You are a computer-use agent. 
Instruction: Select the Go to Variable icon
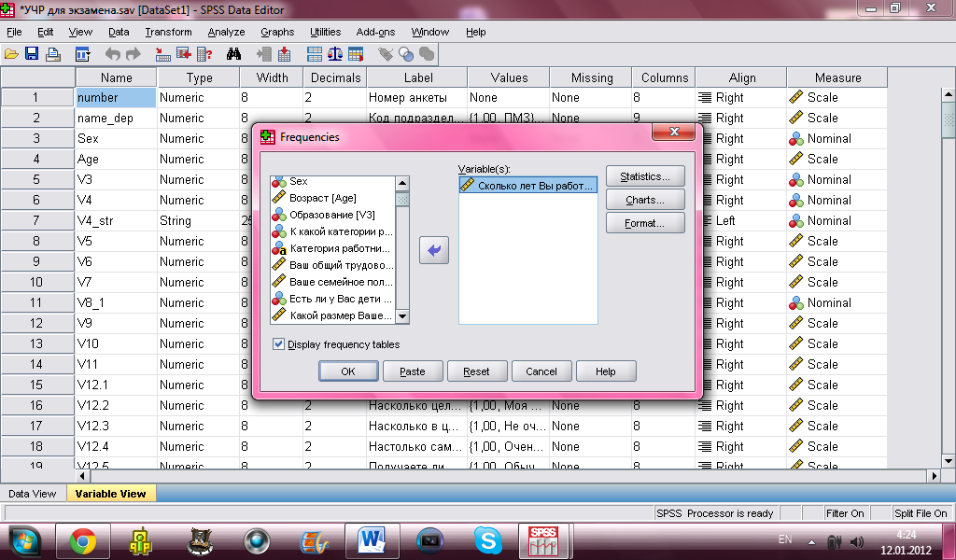[184, 54]
